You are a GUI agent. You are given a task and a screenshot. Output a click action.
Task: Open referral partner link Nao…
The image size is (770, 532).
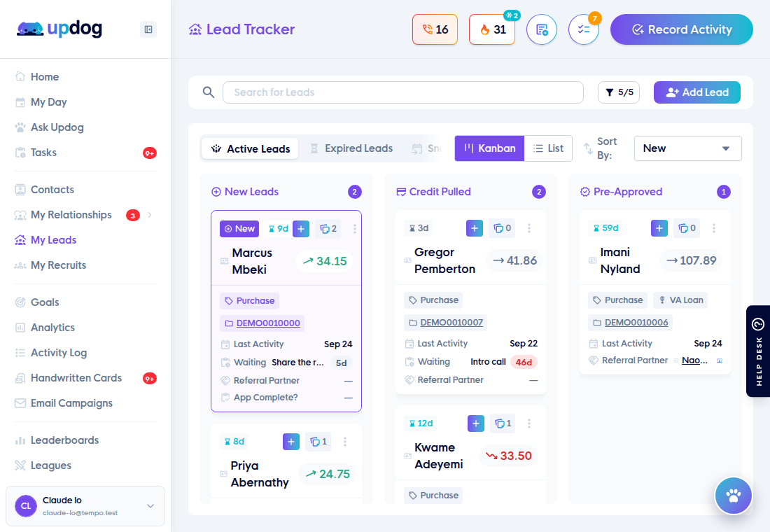(x=694, y=360)
